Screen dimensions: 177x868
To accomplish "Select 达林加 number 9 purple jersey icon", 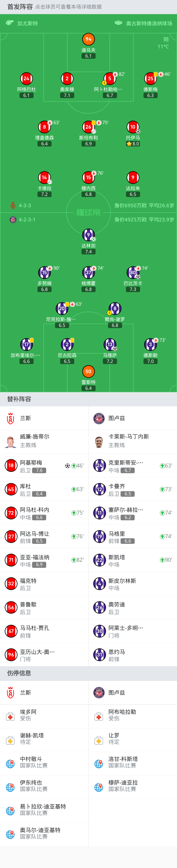I will click(x=88, y=235).
